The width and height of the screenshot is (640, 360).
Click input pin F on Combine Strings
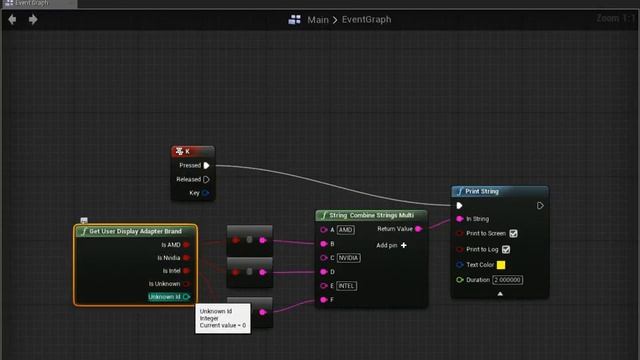pos(324,300)
